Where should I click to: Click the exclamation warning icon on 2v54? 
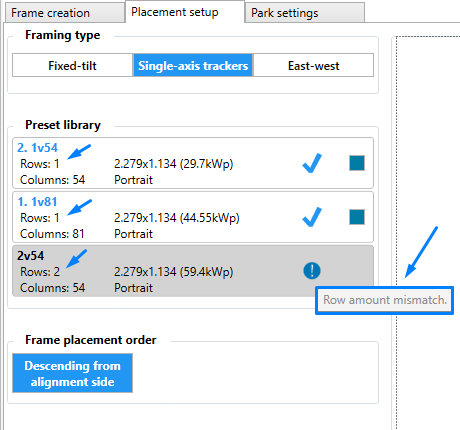tap(312, 270)
